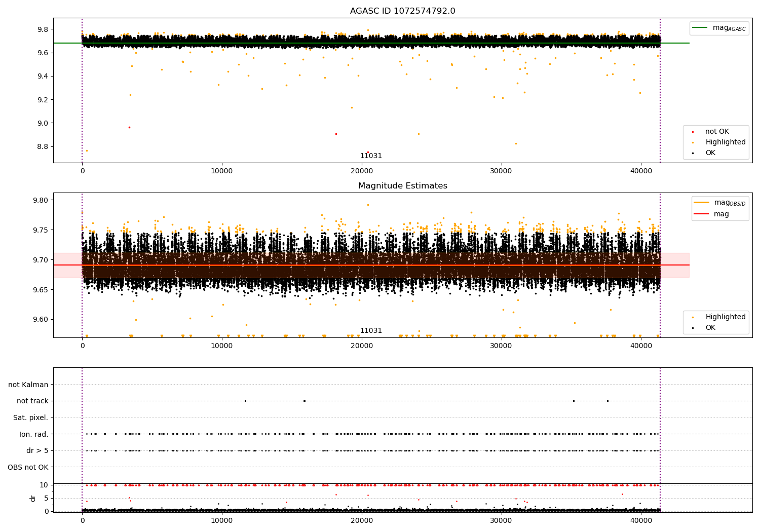Click the 'not track' axis label

tap(32, 401)
